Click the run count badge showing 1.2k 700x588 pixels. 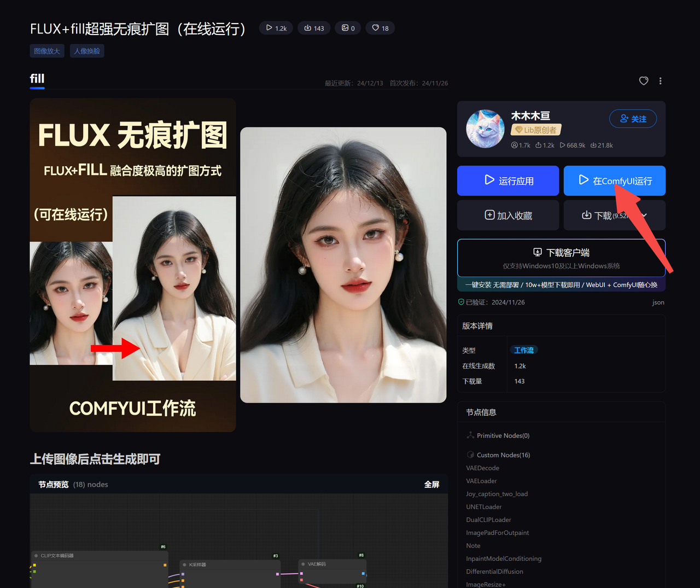point(276,28)
